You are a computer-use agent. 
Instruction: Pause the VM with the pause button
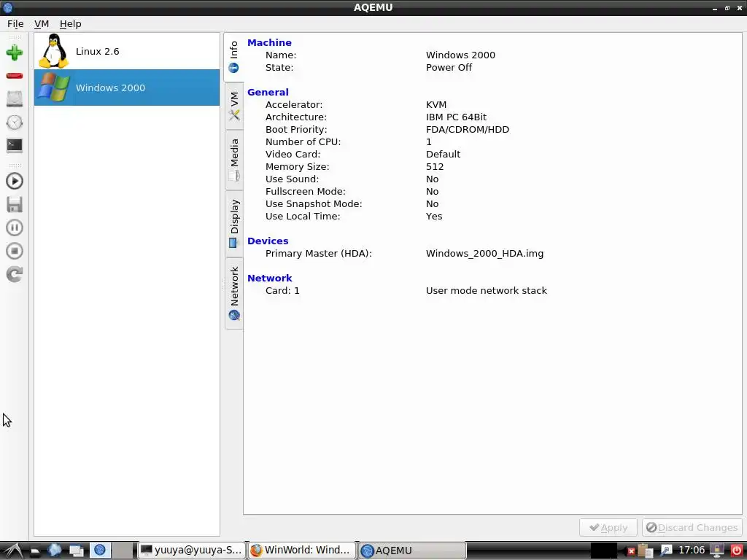coord(15,227)
